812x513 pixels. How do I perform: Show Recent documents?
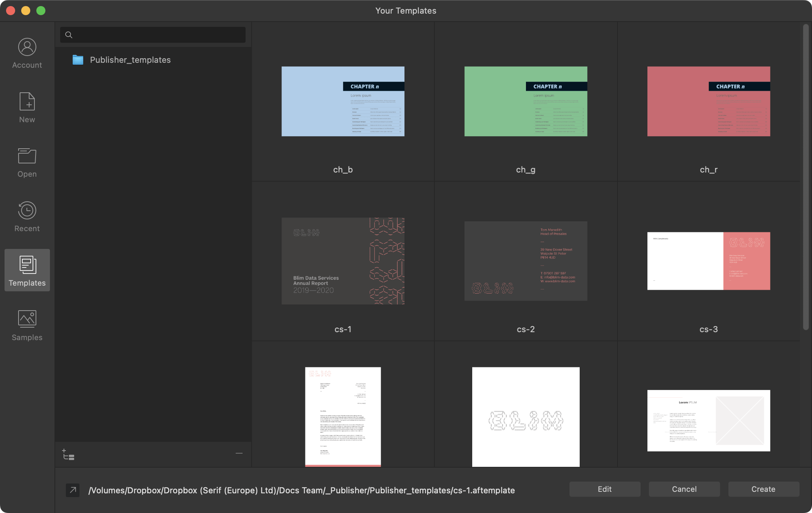(x=26, y=216)
